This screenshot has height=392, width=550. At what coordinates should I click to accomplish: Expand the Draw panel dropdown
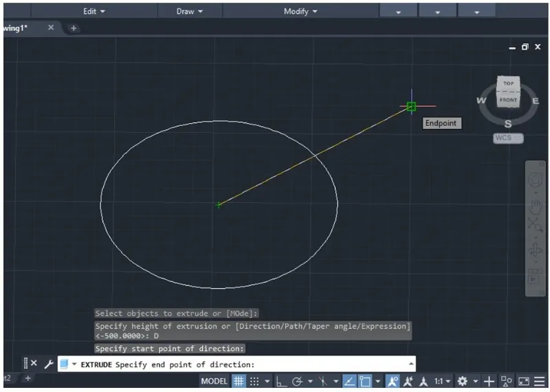(x=190, y=11)
